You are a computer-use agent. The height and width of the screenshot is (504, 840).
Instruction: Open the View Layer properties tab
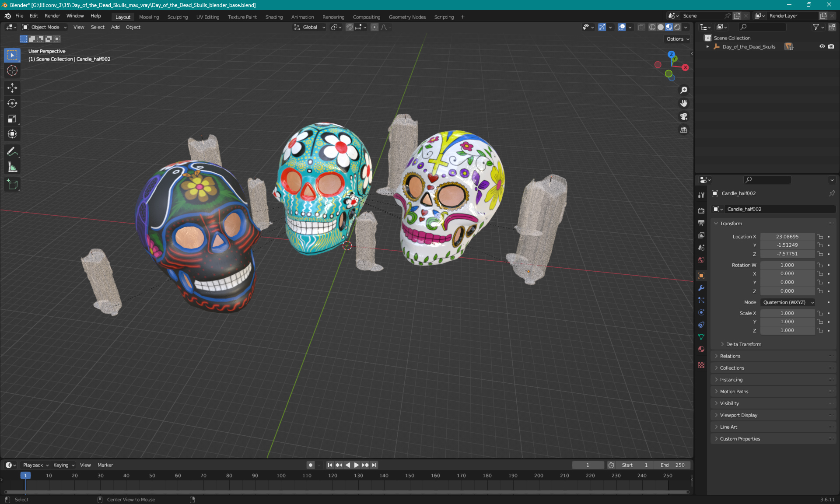[701, 235]
